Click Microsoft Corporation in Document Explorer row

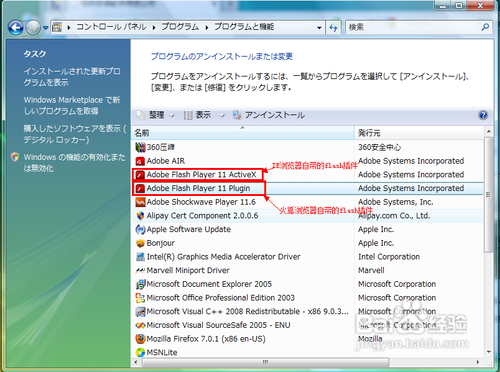397,284
